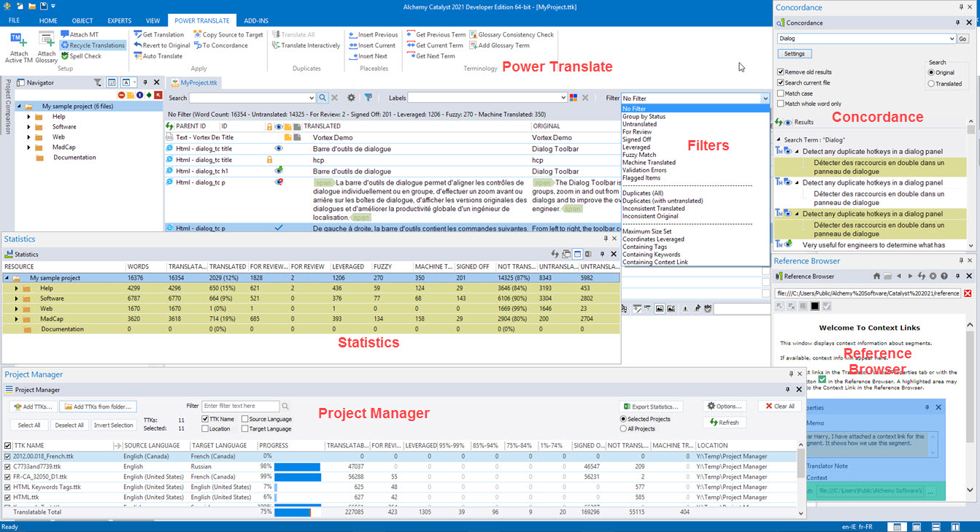Image resolution: width=980 pixels, height=532 pixels.
Task: Choose Containing Tags in the filter list
Action: click(644, 247)
